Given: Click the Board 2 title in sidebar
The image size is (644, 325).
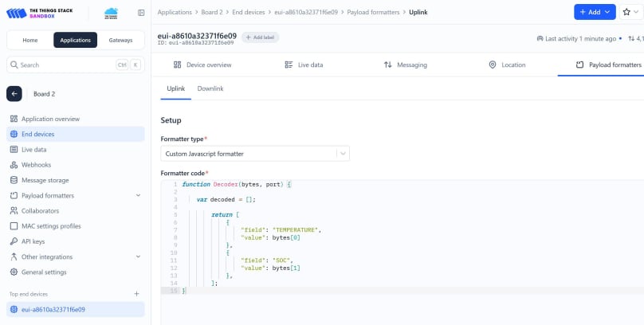Looking at the screenshot, I should click(45, 94).
